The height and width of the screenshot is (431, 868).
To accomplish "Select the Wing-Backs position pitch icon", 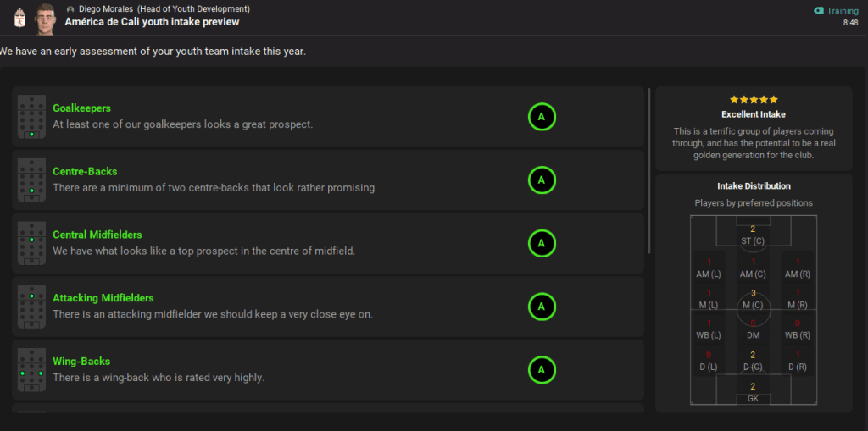I will pyautogui.click(x=31, y=370).
